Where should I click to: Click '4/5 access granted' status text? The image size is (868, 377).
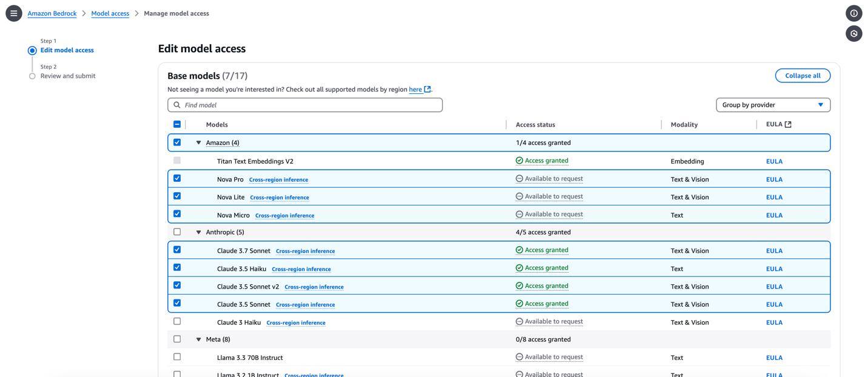(x=543, y=232)
